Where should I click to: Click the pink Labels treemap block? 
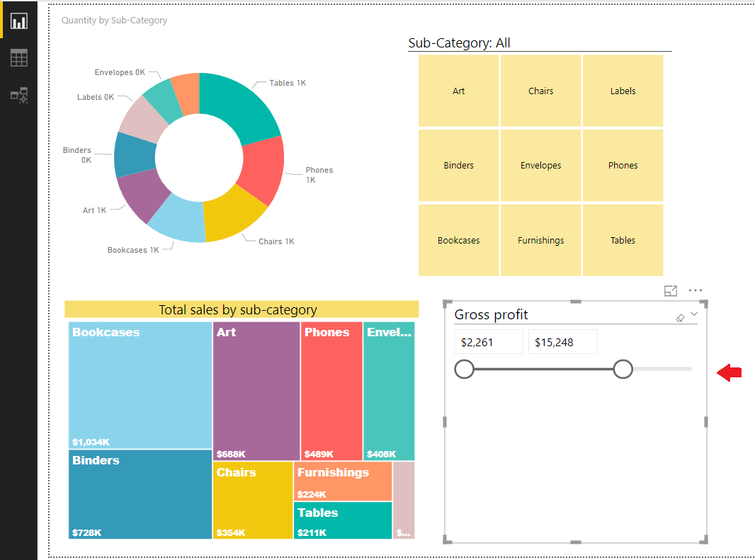click(x=404, y=500)
